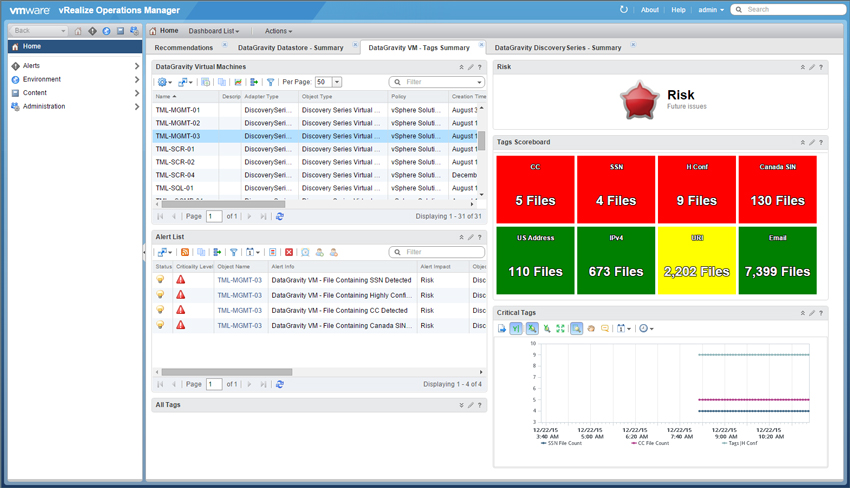Open the Actions menu

click(x=279, y=31)
